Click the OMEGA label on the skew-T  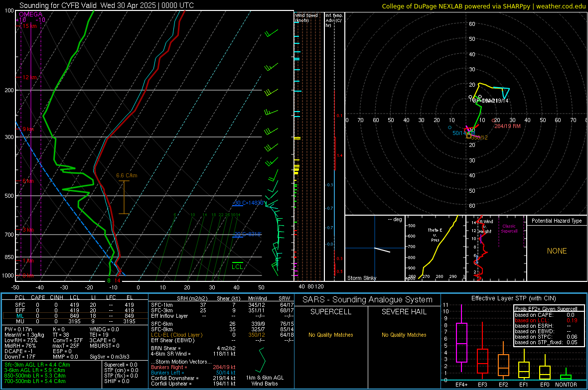(x=30, y=14)
